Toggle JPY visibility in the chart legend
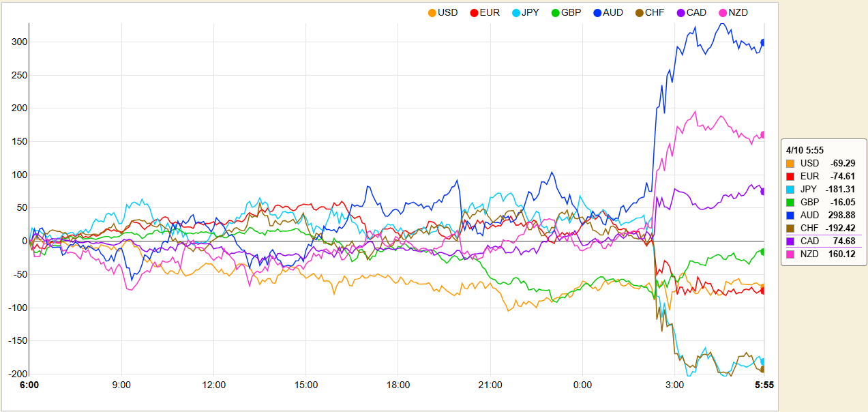The image size is (868, 412). (526, 12)
